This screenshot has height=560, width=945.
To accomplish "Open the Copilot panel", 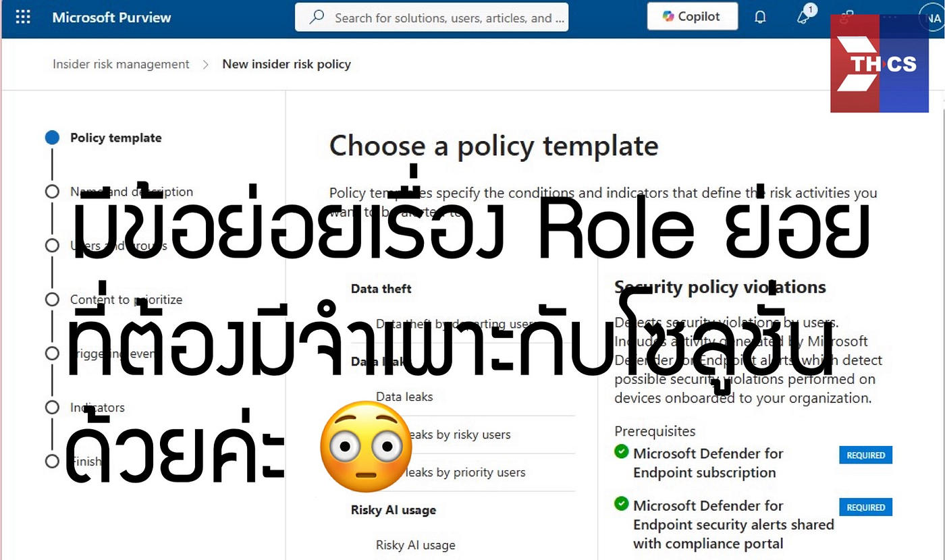I will click(x=693, y=17).
